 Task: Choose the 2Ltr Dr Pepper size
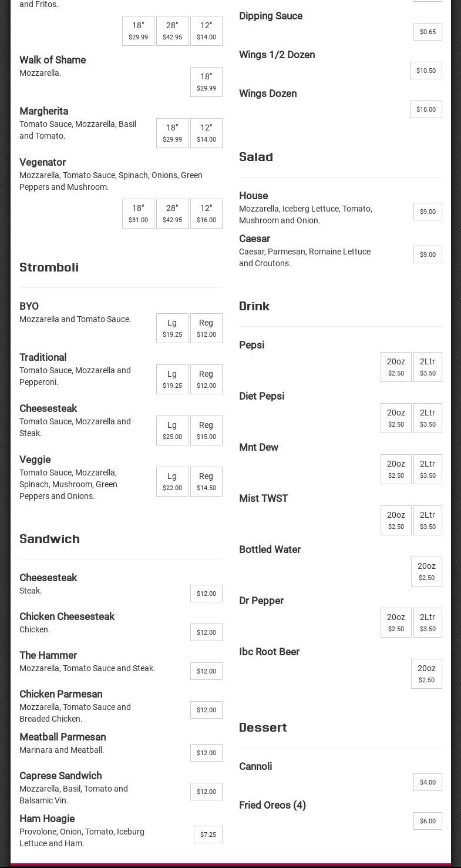[x=428, y=622]
